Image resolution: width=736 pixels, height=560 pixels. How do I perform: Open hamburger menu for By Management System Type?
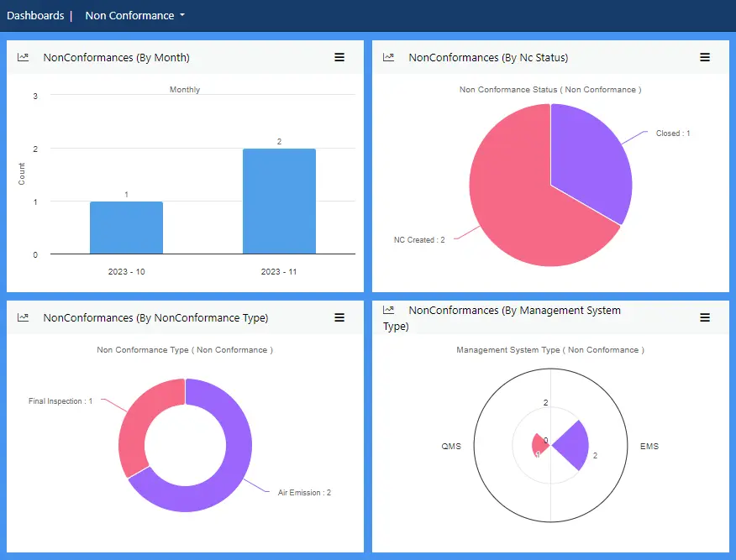click(705, 317)
